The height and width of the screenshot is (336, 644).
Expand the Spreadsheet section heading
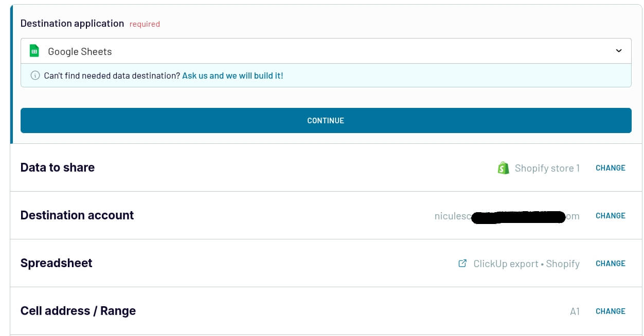[x=57, y=263]
